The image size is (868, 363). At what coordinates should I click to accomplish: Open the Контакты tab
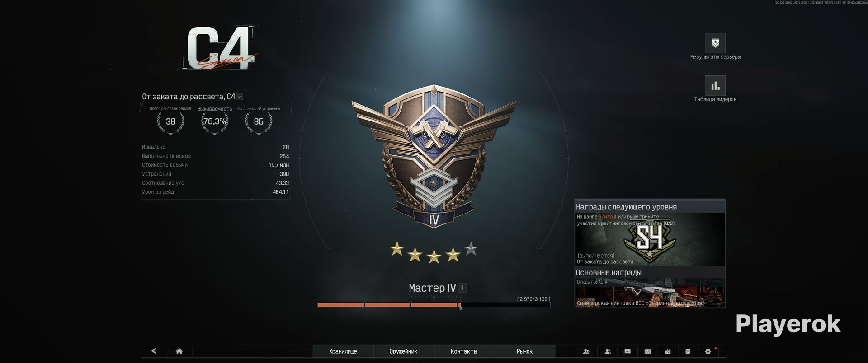click(x=464, y=351)
